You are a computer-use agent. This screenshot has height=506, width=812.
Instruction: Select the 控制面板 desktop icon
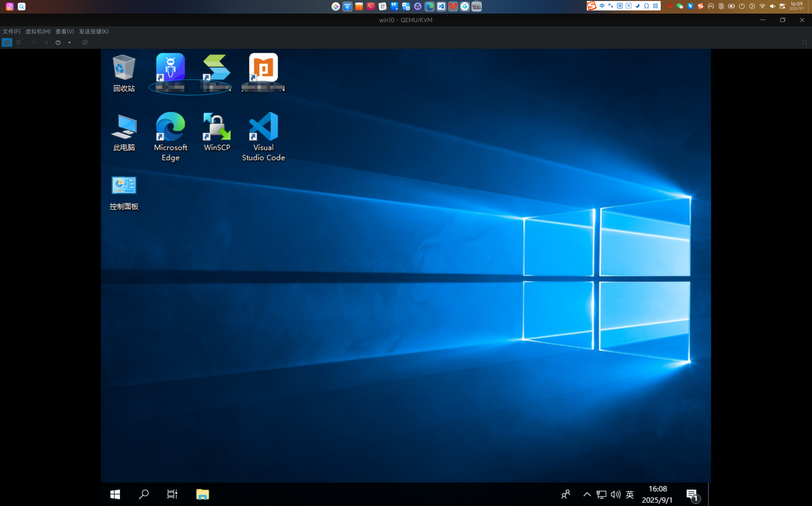tap(124, 193)
